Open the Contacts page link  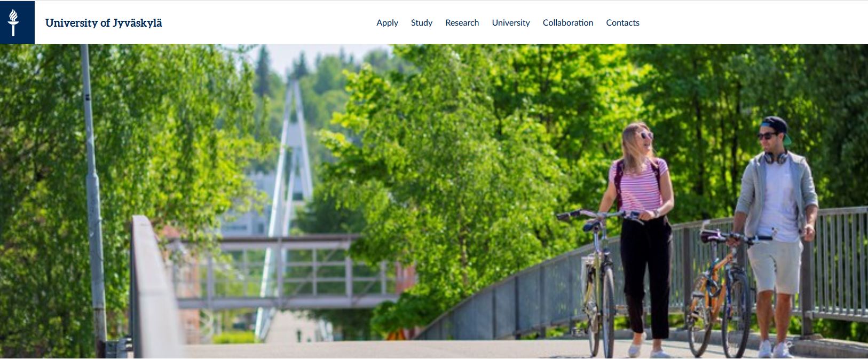[x=622, y=22]
